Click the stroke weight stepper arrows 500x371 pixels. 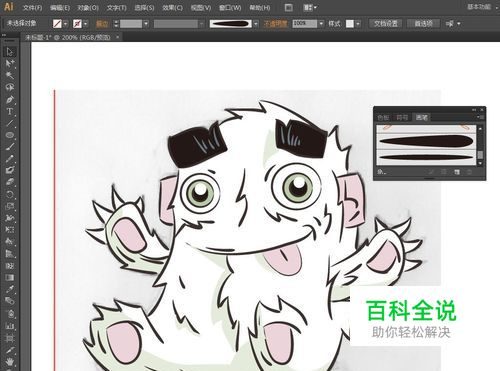coord(116,24)
